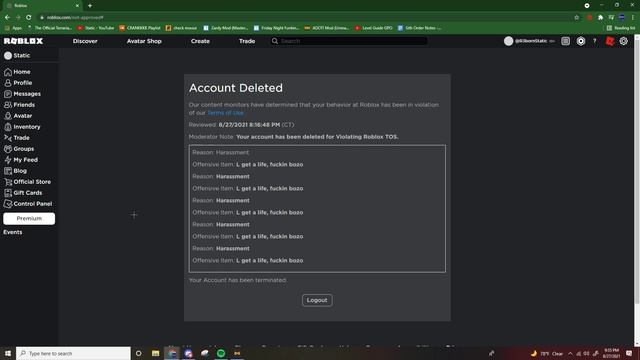
Task: Open the Groups sidebar item
Action: [19, 149]
